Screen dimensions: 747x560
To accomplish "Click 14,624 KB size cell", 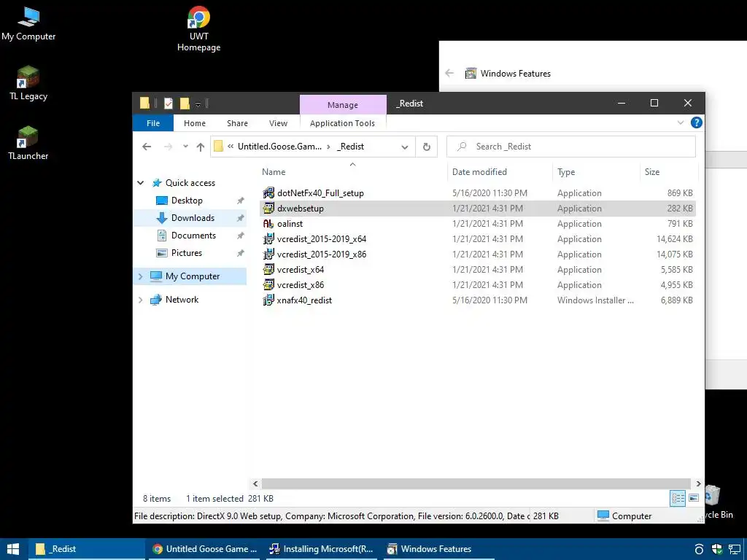I will click(675, 238).
